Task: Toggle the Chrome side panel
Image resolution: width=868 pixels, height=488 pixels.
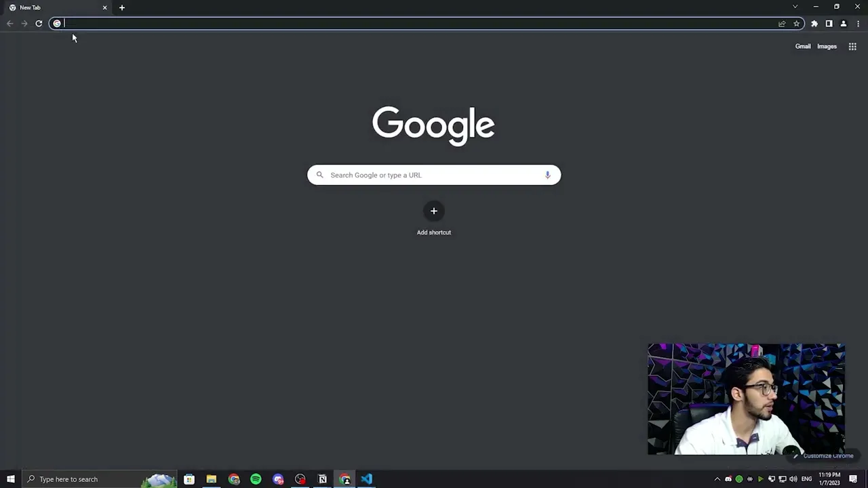Action: [829, 24]
